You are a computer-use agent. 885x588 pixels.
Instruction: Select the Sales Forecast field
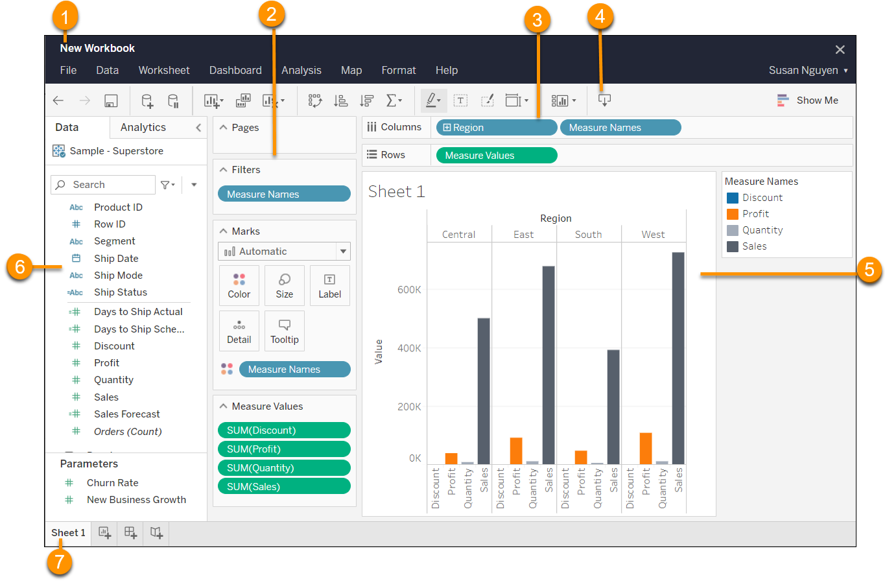tap(126, 414)
